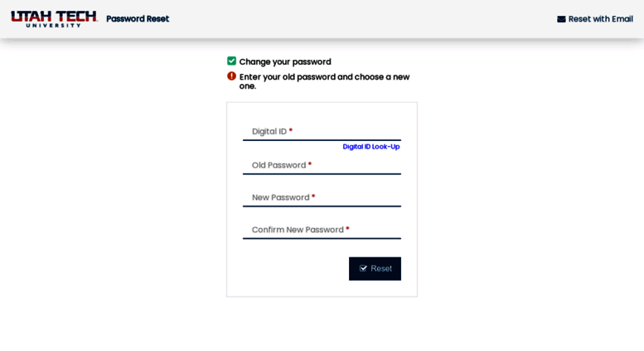Screen dimensions: 644x351
Task: Click the Utah Tech University logo
Action: click(x=54, y=19)
